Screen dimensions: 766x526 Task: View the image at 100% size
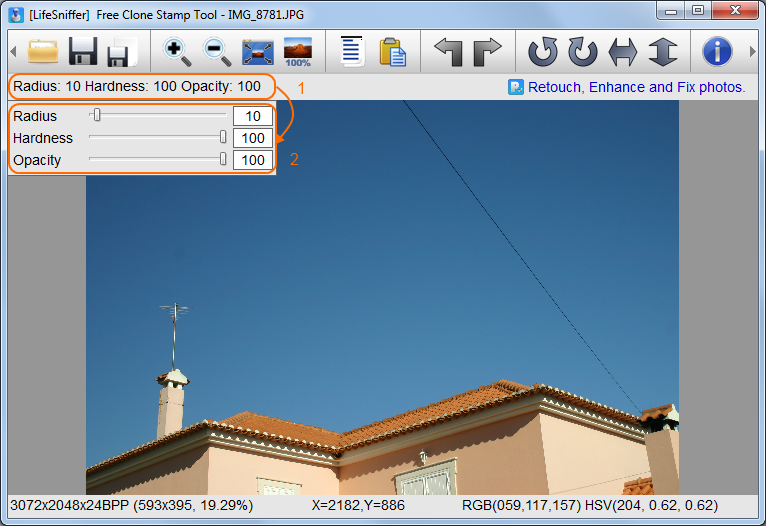coord(298,52)
